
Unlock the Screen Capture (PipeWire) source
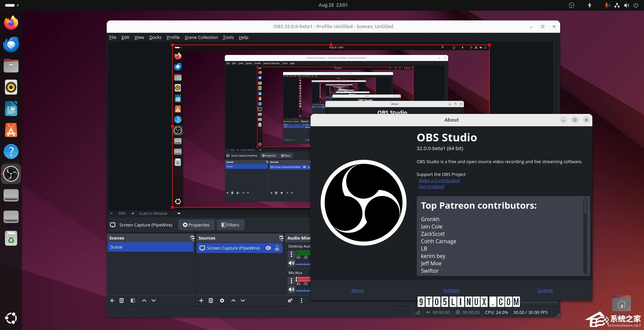[x=277, y=248]
